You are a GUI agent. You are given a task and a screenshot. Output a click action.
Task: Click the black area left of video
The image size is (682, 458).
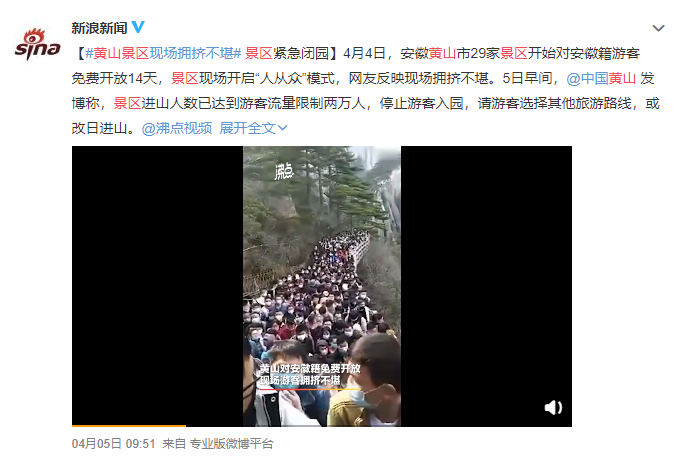pos(157,285)
